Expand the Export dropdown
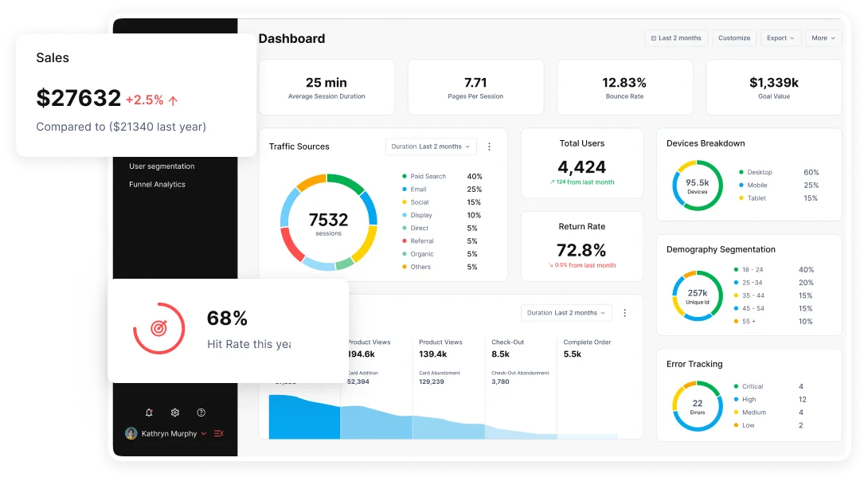This screenshot has width=868, height=481. pos(780,38)
